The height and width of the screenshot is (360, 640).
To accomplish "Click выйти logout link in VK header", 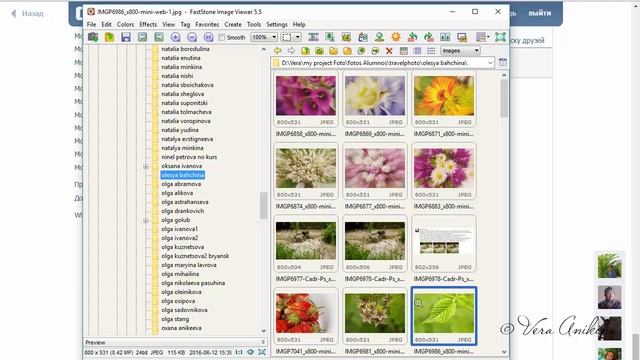I will coord(540,13).
